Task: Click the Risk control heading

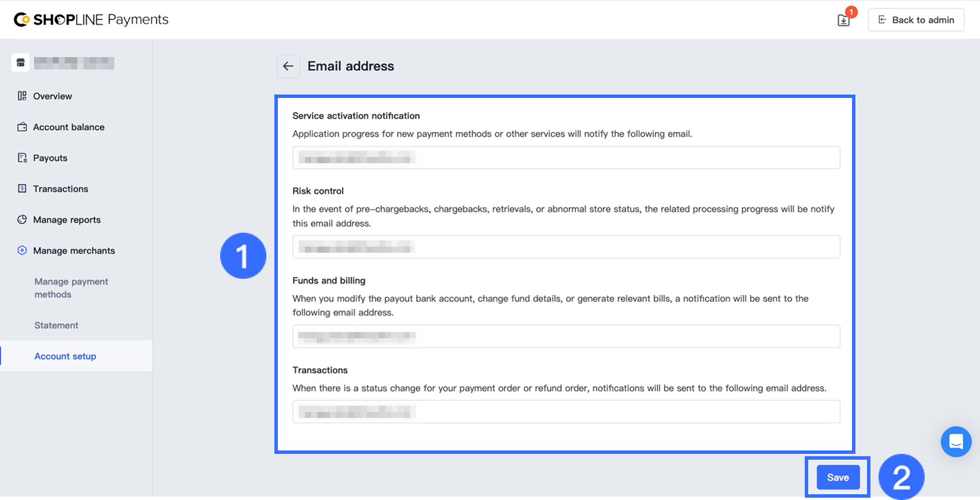Action: click(318, 191)
